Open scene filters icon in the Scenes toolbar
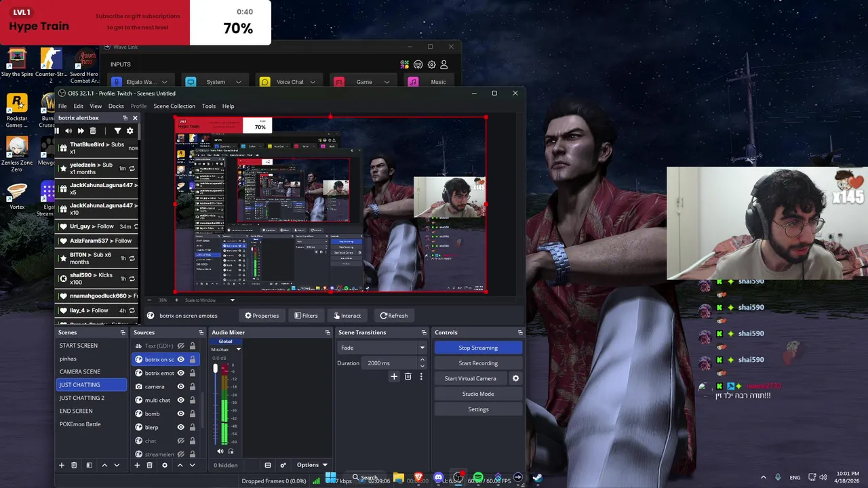 tap(89, 465)
